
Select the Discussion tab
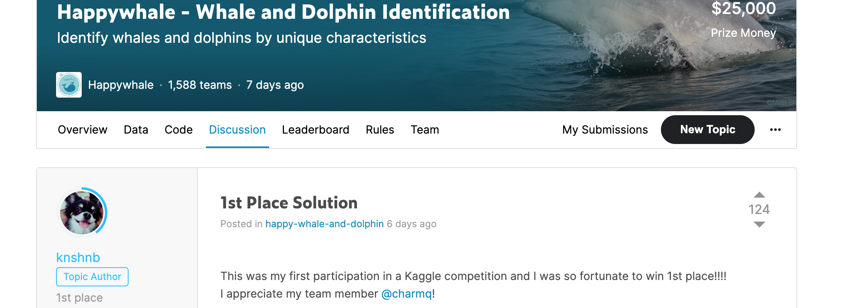tap(237, 130)
